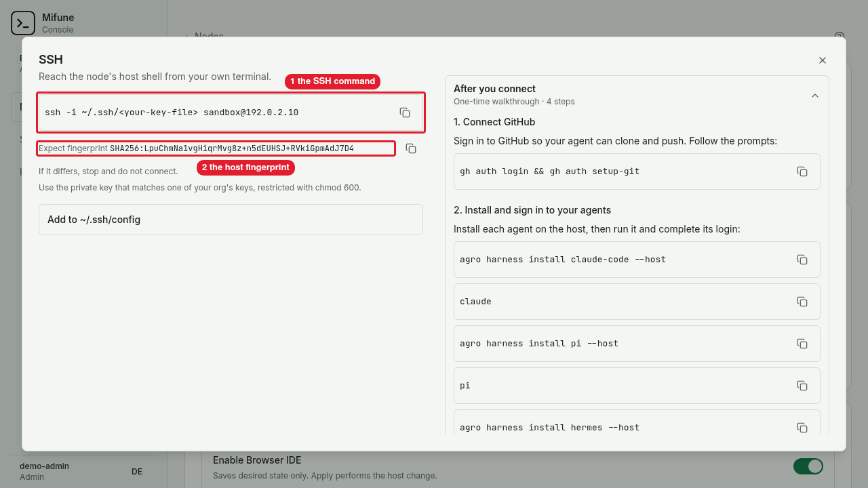Expand Add to ~/.ssh/config section
Viewport: 868px width, 488px height.
pyautogui.click(x=231, y=220)
